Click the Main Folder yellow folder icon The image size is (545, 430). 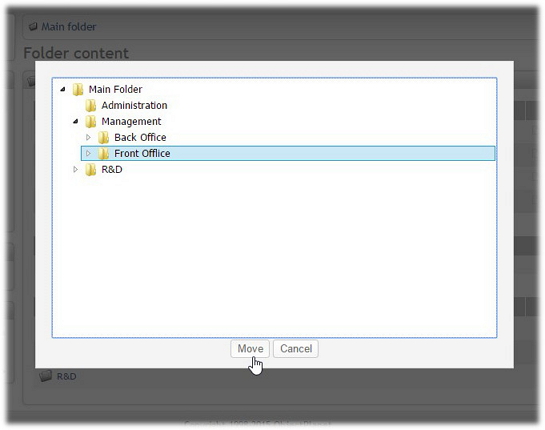pos(78,89)
